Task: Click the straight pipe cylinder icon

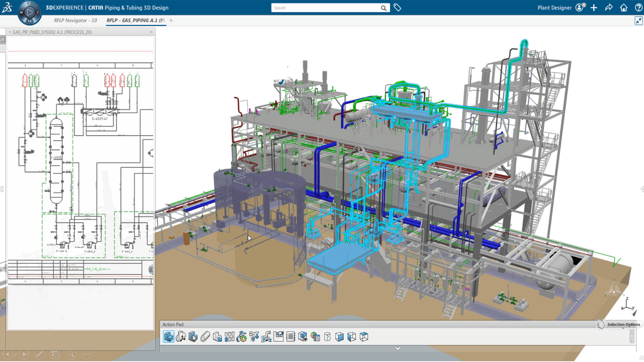Action: [x=205, y=337]
